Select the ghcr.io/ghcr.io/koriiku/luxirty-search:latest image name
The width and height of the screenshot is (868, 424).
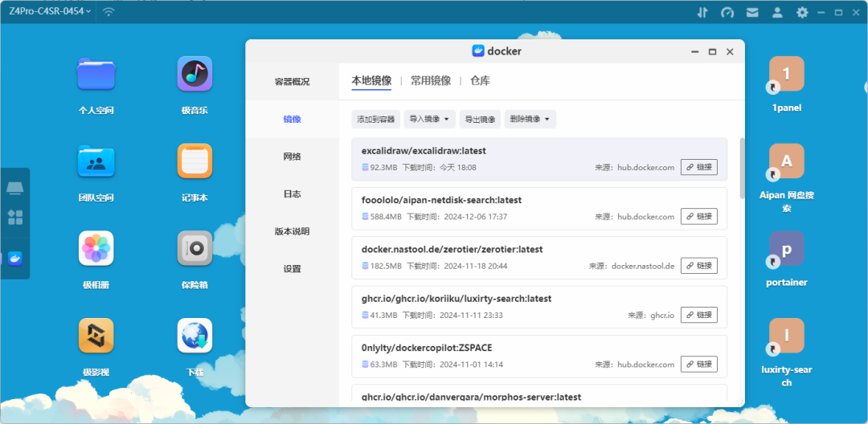(457, 299)
